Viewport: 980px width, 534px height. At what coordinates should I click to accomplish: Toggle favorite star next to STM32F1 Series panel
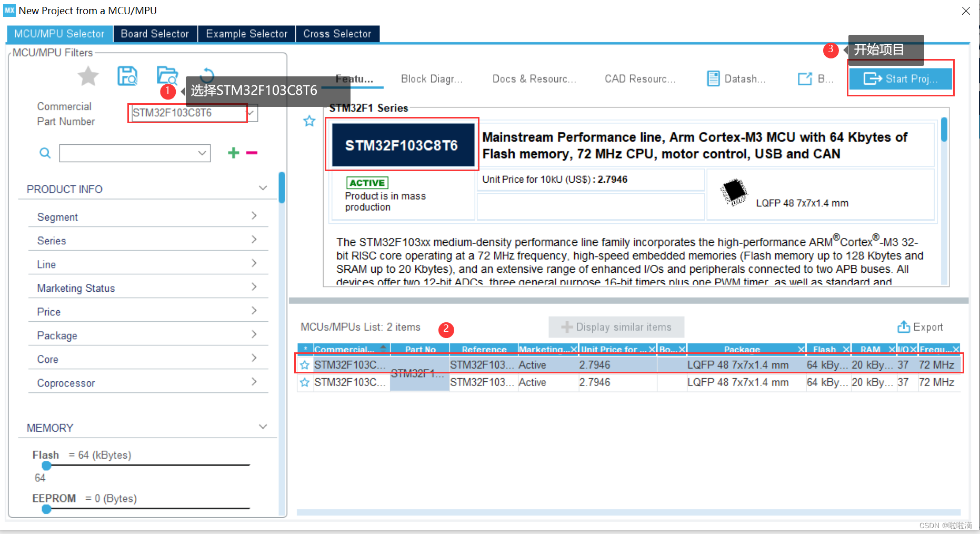[x=309, y=121]
